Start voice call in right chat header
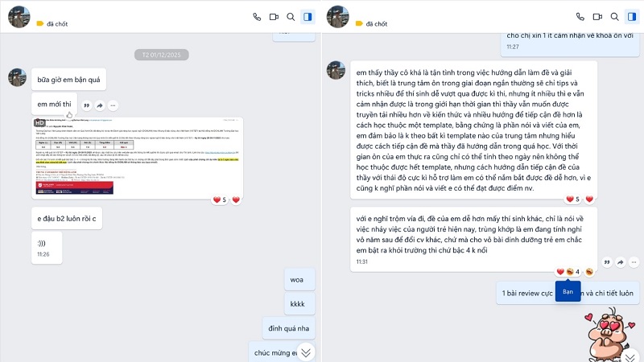The height and width of the screenshot is (362, 644). coord(580,17)
